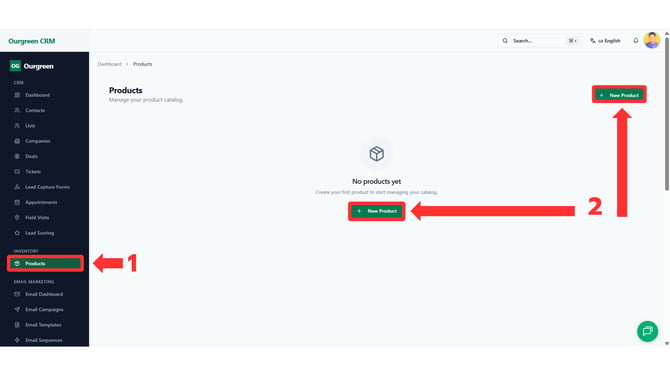Image resolution: width=670 pixels, height=376 pixels.
Task: Click the search magnifier icon
Action: [505, 41]
